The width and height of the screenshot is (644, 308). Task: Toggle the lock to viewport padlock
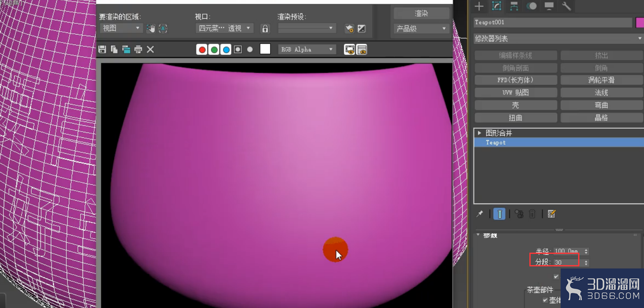point(265,28)
